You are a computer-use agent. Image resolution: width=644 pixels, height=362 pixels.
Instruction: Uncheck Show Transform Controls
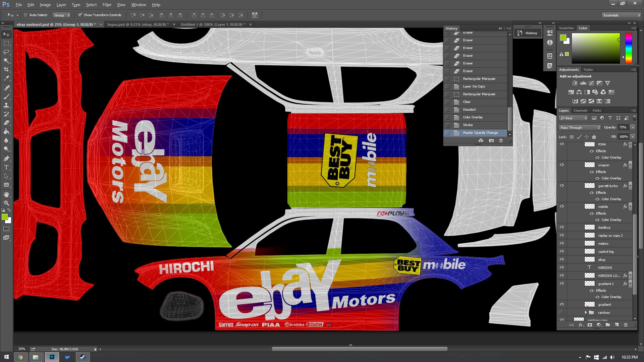click(x=80, y=15)
